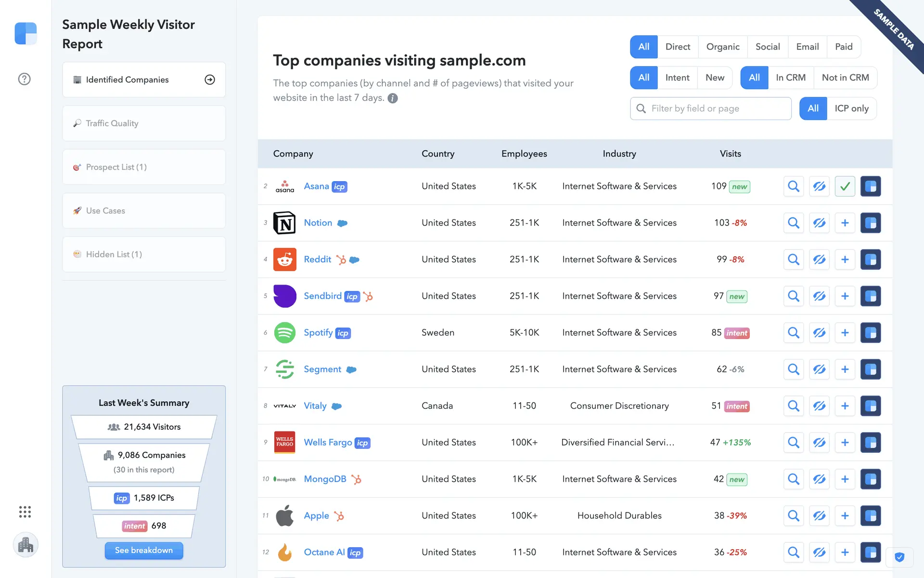Expand Identified Companies with arrow icon
The image size is (924, 578).
point(210,79)
